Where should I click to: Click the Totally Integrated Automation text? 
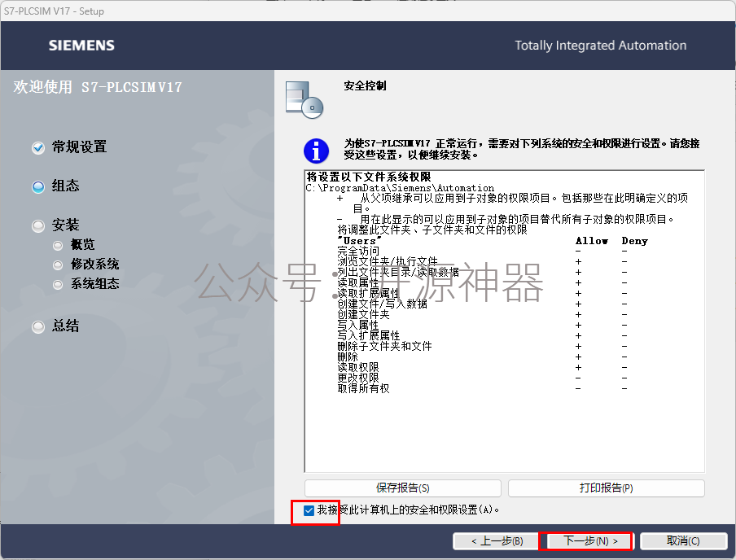[x=600, y=46]
